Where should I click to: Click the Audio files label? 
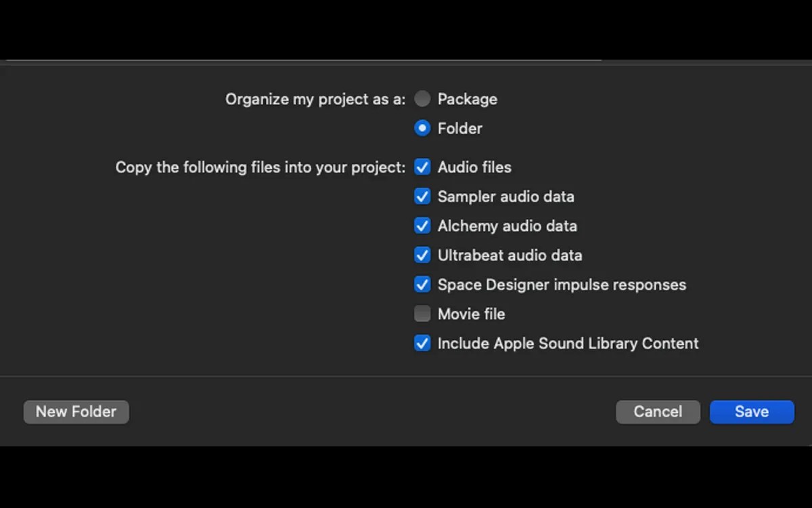click(474, 167)
